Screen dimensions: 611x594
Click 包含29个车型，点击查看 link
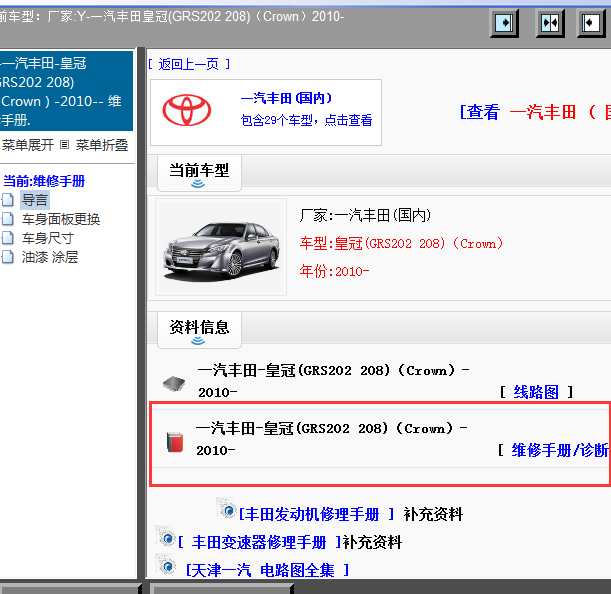pyautogui.click(x=306, y=120)
